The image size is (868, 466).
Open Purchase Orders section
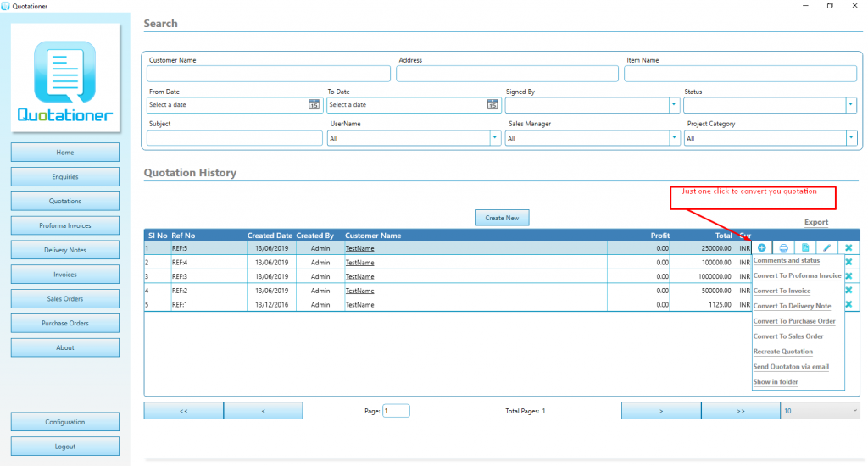(64, 323)
